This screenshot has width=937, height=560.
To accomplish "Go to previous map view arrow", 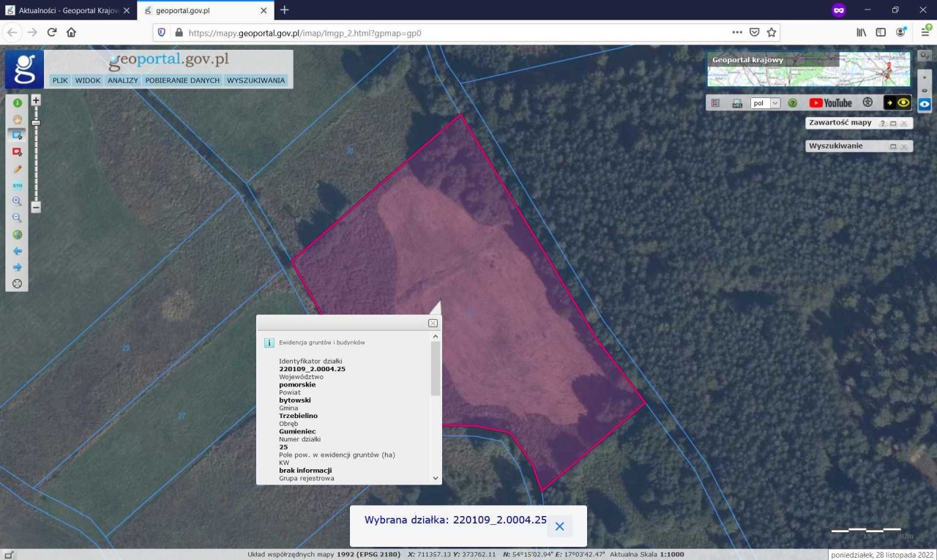I will point(18,251).
